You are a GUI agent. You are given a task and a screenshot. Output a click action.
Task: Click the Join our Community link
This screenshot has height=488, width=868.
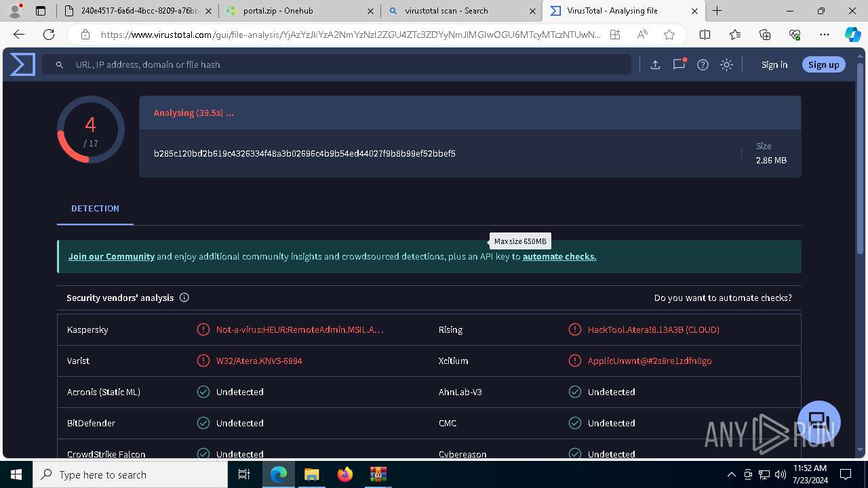(x=111, y=256)
